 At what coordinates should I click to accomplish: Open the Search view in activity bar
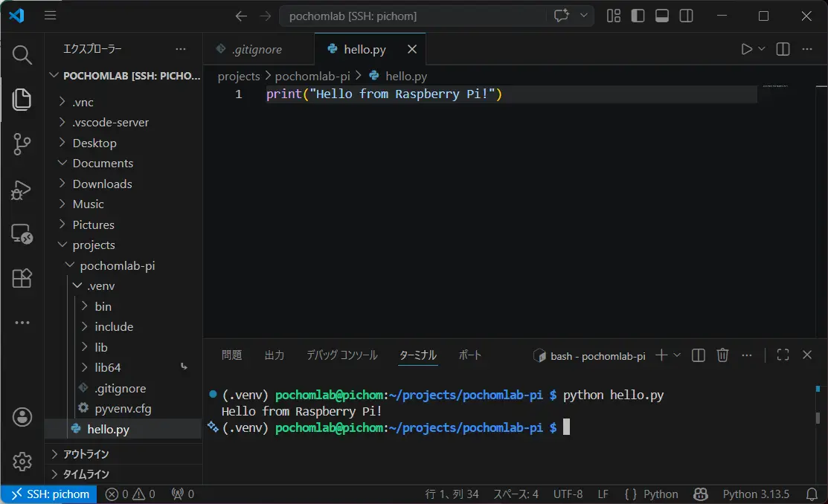(22, 54)
